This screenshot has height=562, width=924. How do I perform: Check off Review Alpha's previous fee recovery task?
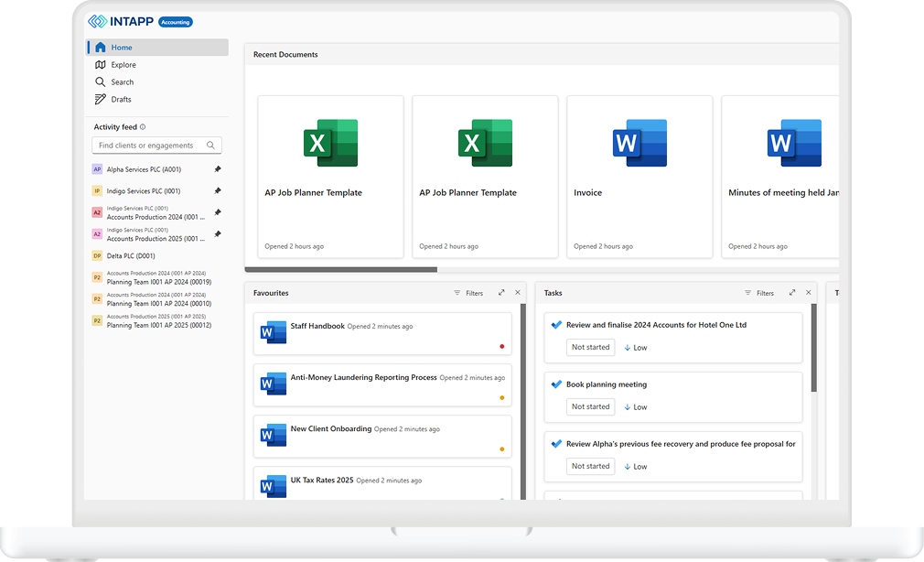(556, 444)
